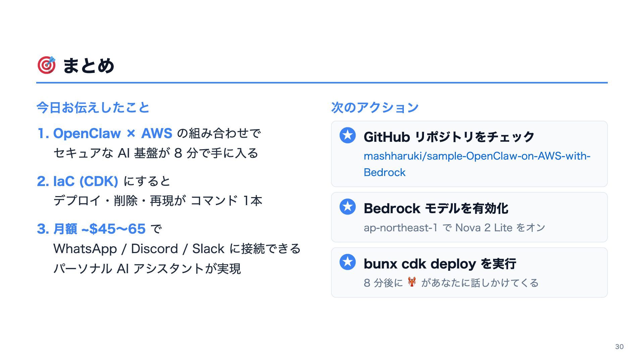644x362 pixels.
Task: Select the OpenClaw × AWS highlighted text
Action: coord(113,133)
